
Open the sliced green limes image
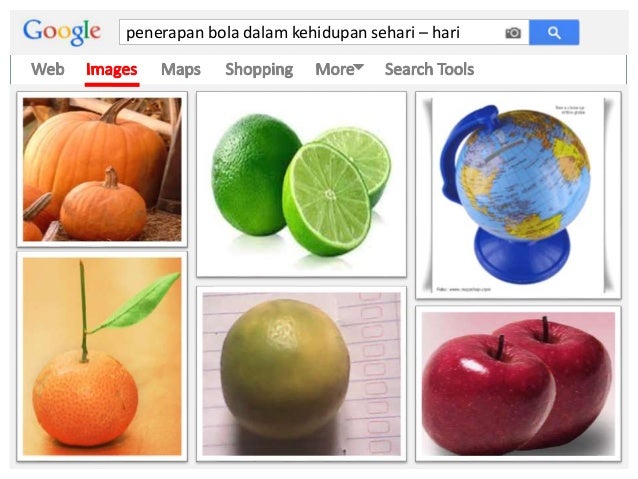coord(301,184)
